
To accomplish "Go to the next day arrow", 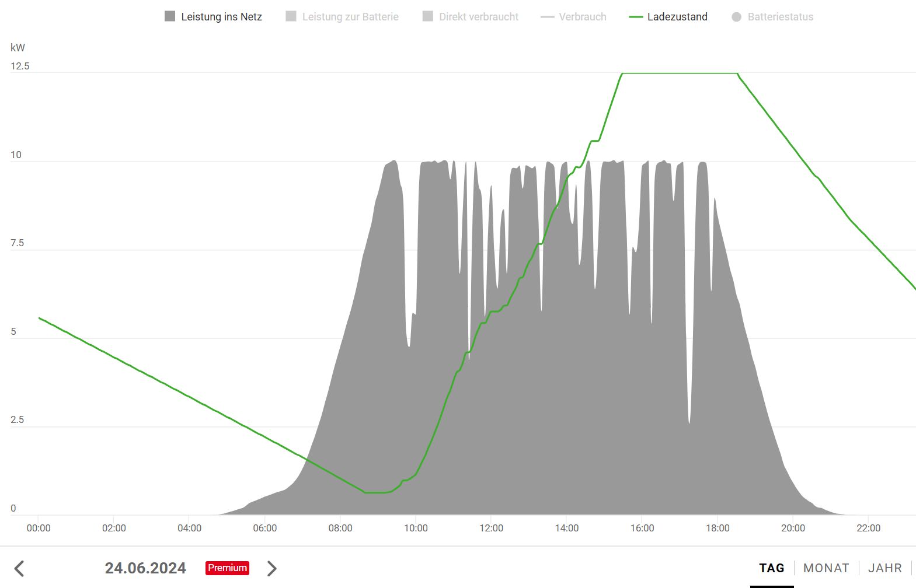I will pyautogui.click(x=271, y=568).
